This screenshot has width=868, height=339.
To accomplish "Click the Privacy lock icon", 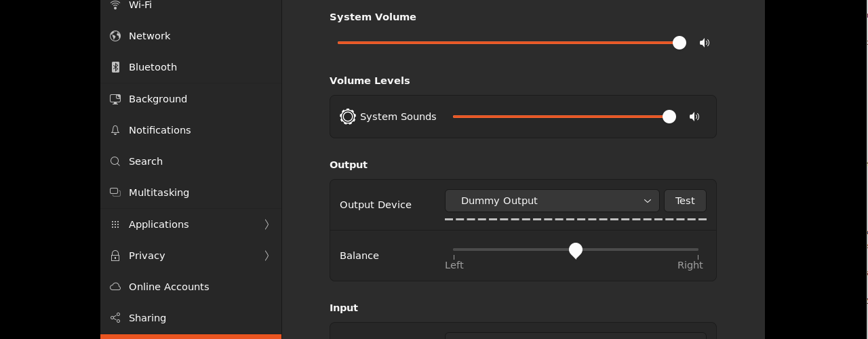I will (115, 256).
